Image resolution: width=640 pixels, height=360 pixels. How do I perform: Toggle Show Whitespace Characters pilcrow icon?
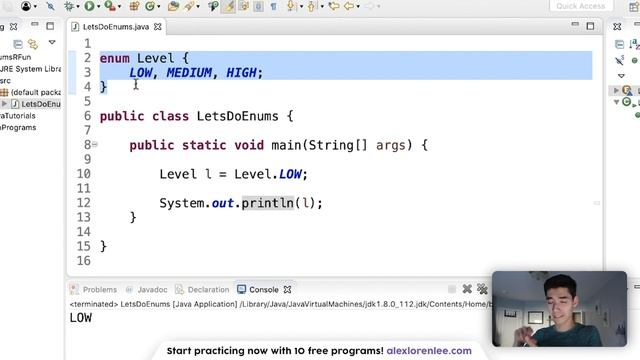pos(273,6)
